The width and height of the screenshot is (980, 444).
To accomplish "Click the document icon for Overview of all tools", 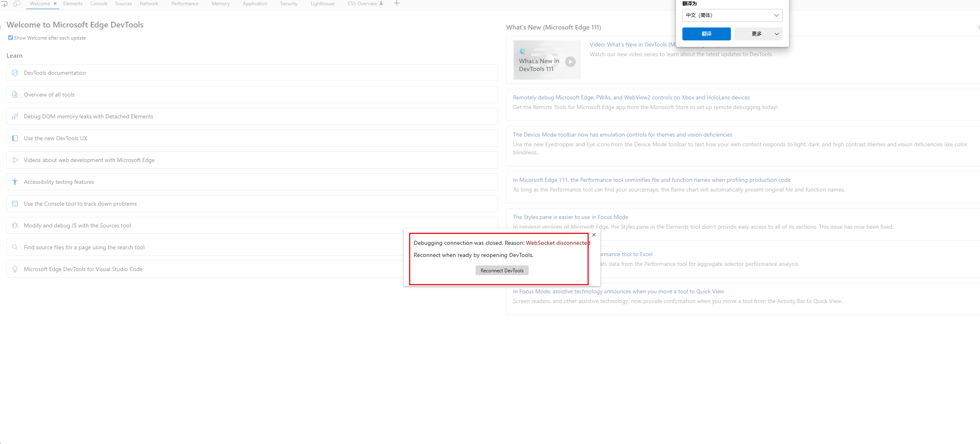I will click(15, 95).
